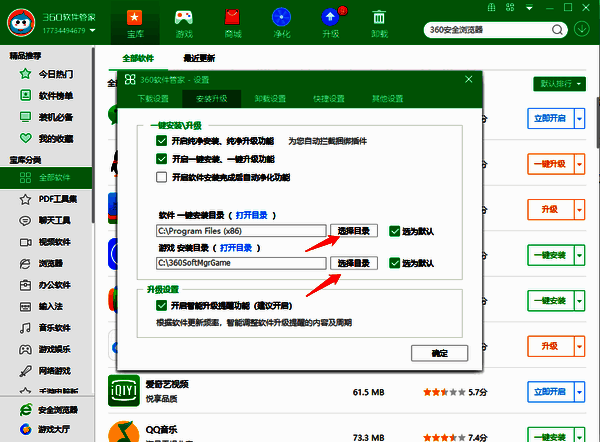Click the user avatar icon
This screenshot has height=442, width=600.
coord(21,23)
